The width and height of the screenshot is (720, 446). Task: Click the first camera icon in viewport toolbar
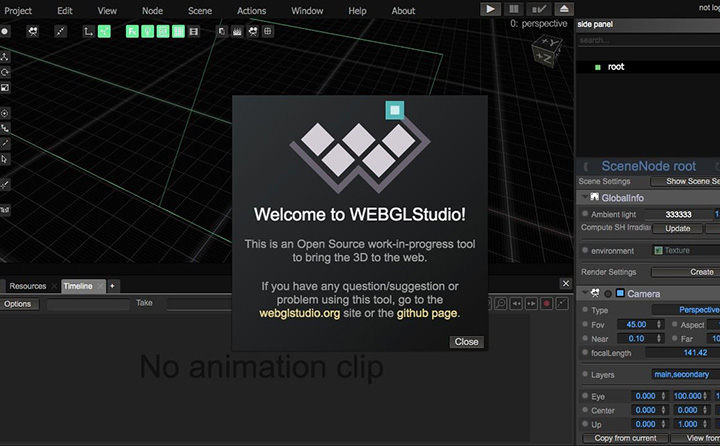click(x=33, y=31)
